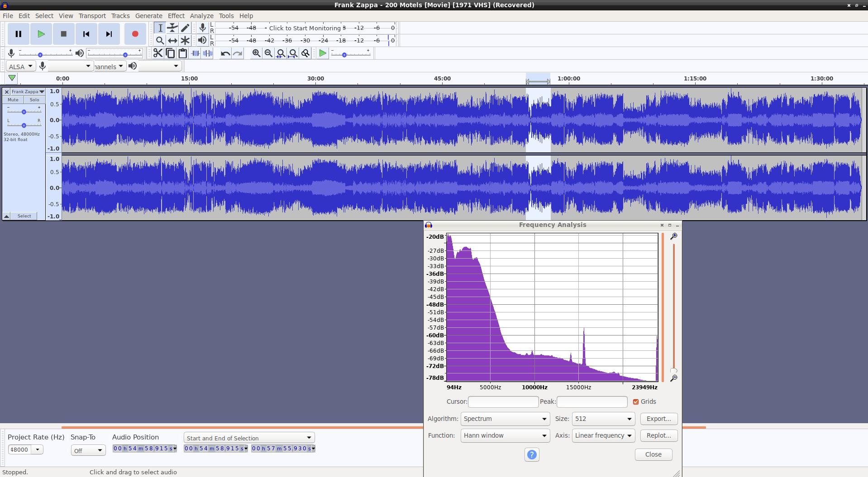Click the Replot... button

point(659,436)
